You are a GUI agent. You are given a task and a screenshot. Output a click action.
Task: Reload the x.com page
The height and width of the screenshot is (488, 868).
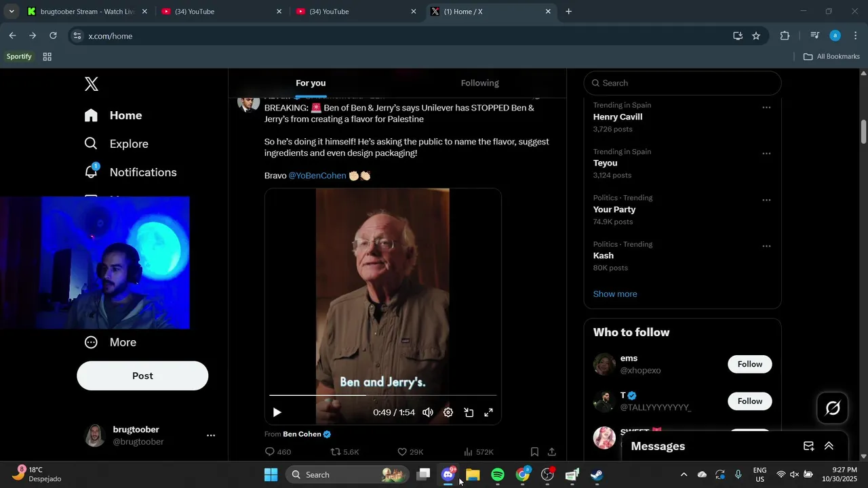[53, 36]
